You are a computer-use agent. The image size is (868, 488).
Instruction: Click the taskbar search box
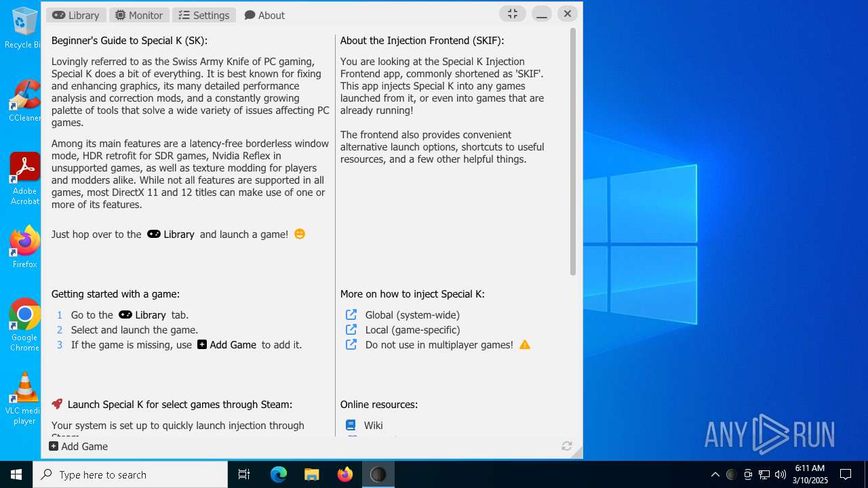130,474
